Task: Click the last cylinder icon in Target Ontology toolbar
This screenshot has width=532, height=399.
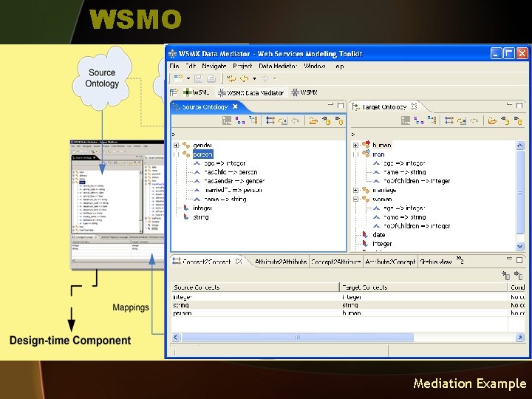Action: click(518, 120)
